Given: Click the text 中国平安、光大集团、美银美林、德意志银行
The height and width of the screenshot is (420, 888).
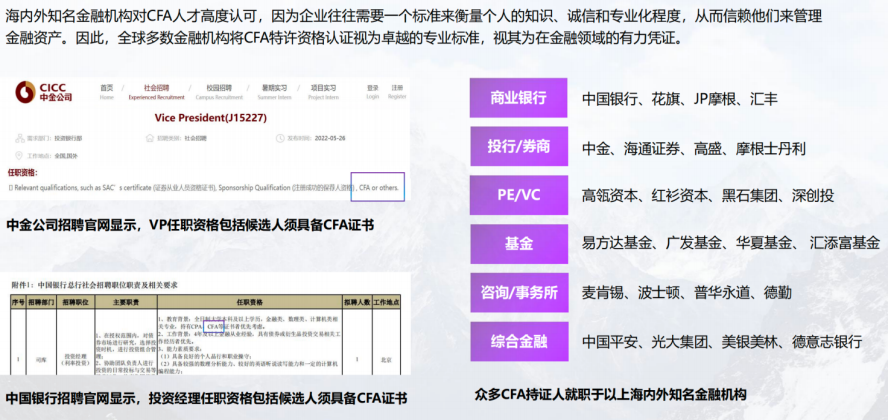Looking at the screenshot, I should click(722, 342).
